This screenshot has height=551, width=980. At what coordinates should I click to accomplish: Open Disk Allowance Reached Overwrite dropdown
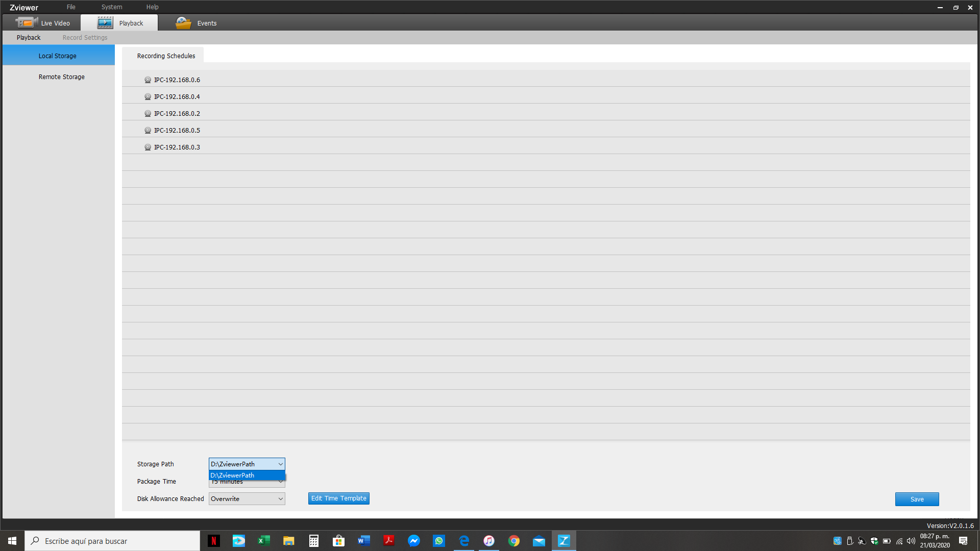click(x=247, y=499)
